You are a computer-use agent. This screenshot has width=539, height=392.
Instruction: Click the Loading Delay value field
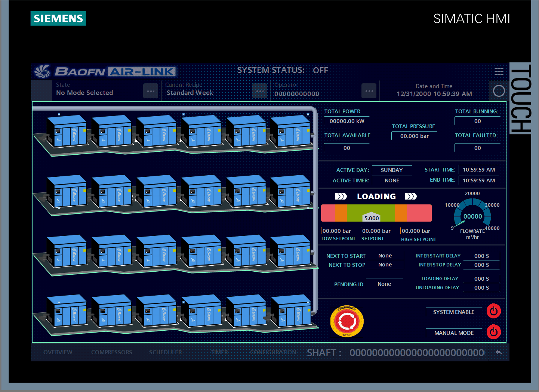click(x=481, y=279)
